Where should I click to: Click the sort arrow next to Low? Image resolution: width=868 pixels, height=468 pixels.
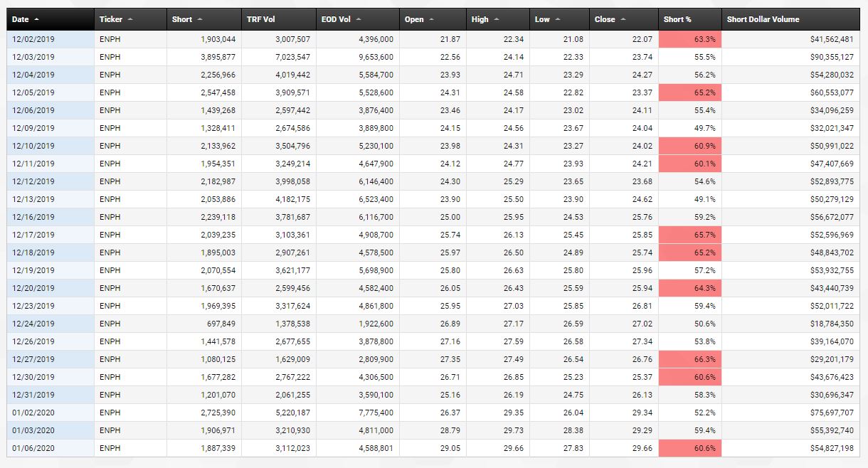pyautogui.click(x=557, y=19)
